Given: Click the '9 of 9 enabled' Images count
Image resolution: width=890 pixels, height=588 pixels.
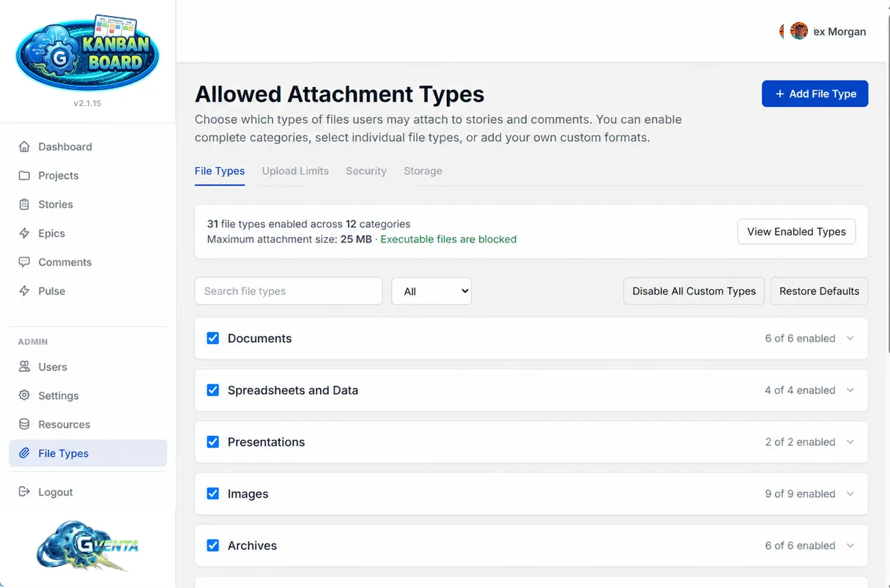Looking at the screenshot, I should click(800, 494).
